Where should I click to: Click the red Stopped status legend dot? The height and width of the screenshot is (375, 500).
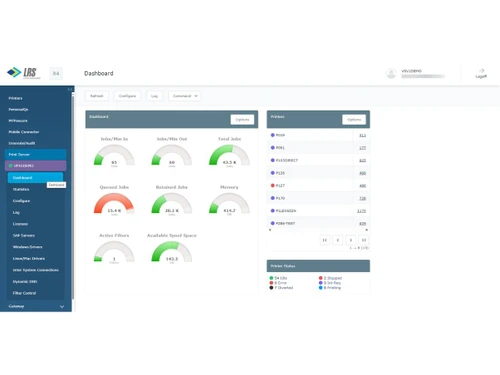(x=321, y=278)
